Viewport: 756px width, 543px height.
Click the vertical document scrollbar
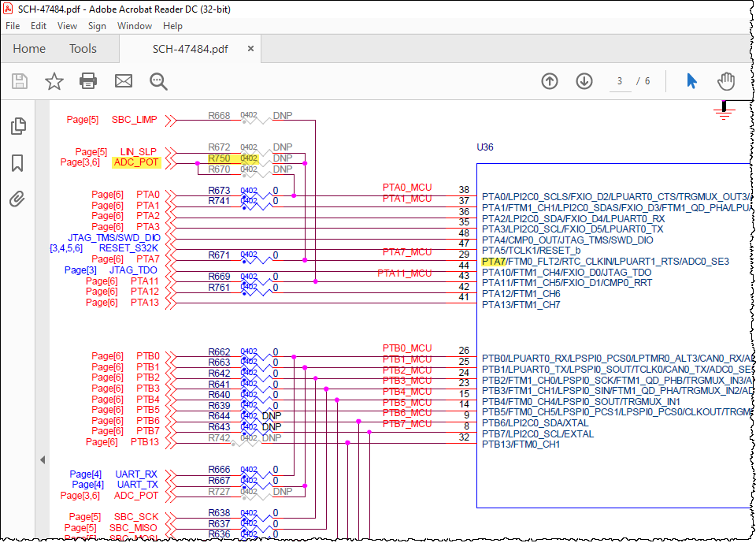(750, 315)
